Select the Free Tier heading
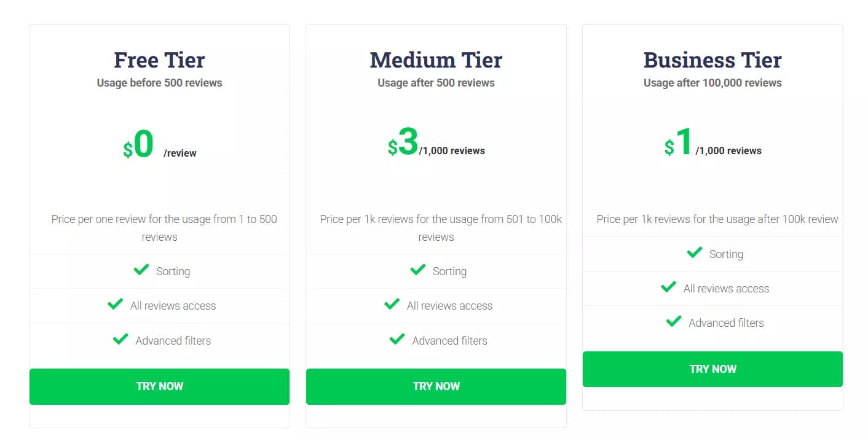The image size is (868, 438). coord(159,60)
